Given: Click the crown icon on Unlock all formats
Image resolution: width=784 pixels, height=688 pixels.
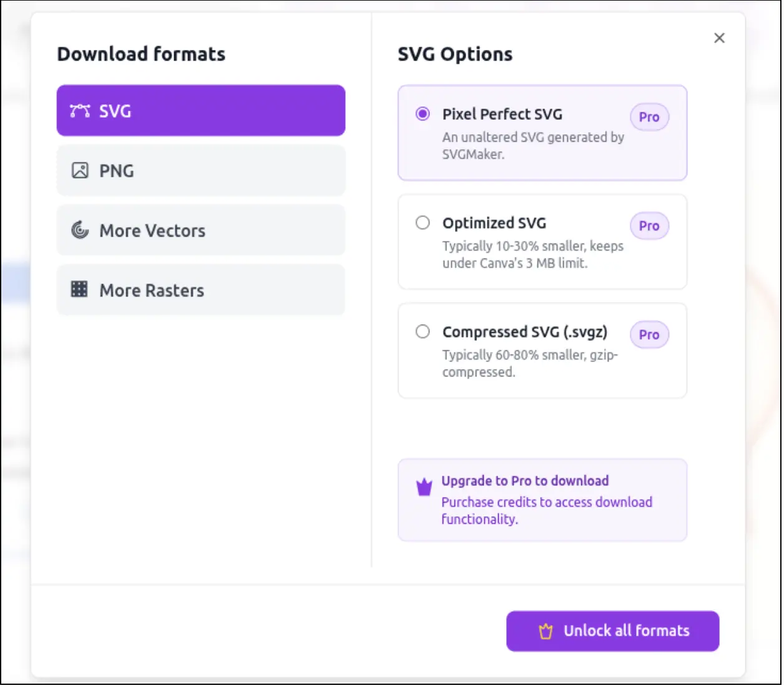Looking at the screenshot, I should tap(546, 631).
